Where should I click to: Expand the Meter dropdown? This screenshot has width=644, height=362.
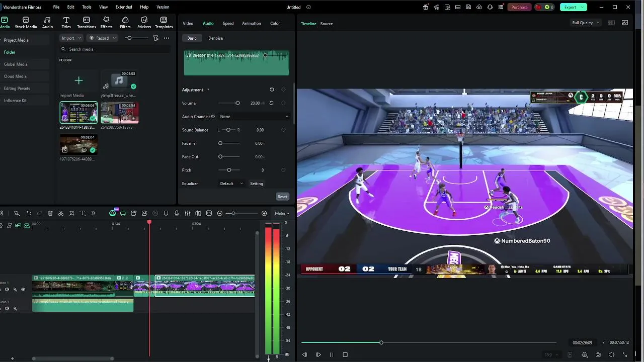(281, 213)
